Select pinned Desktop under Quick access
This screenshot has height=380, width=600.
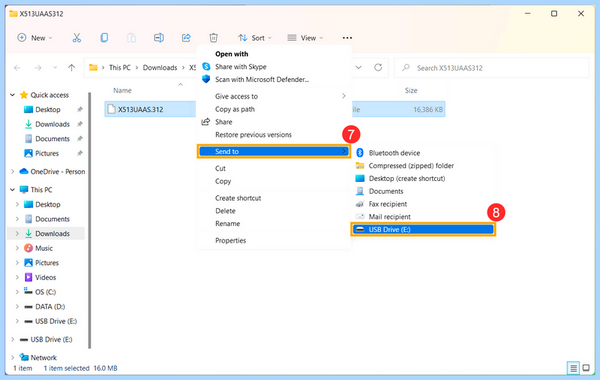coord(47,109)
